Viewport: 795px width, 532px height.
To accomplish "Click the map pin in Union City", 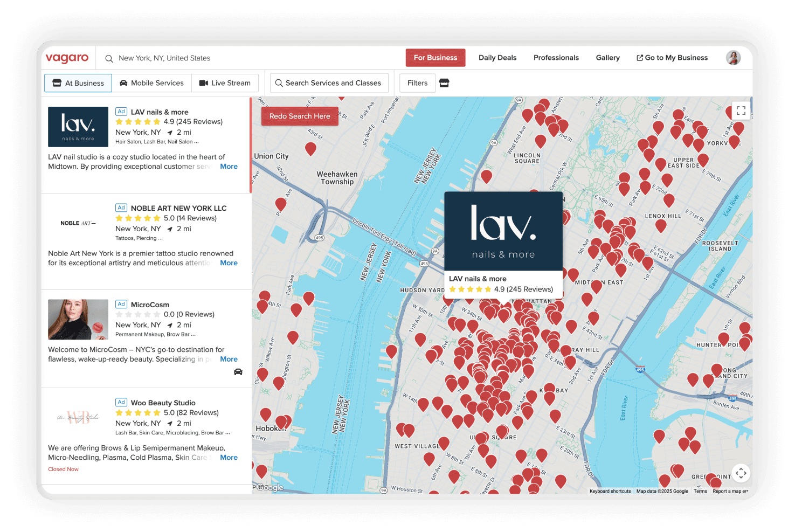I will (310, 148).
